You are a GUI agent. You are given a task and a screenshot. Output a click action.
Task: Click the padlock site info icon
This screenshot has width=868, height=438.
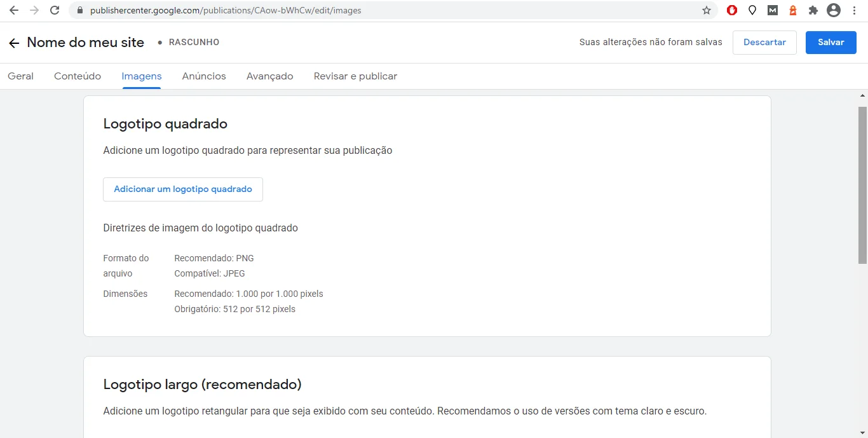[79, 10]
